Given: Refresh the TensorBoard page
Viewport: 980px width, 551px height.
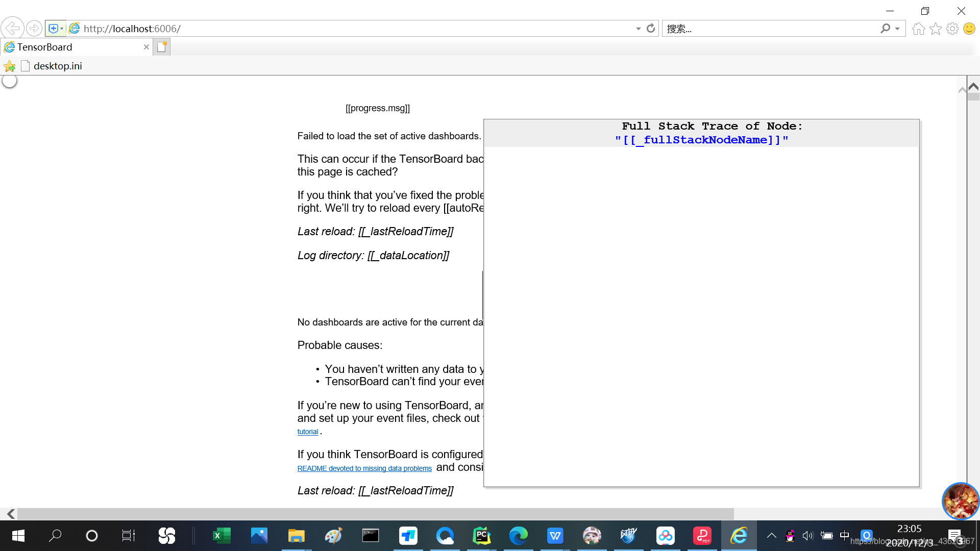Looking at the screenshot, I should 651,29.
